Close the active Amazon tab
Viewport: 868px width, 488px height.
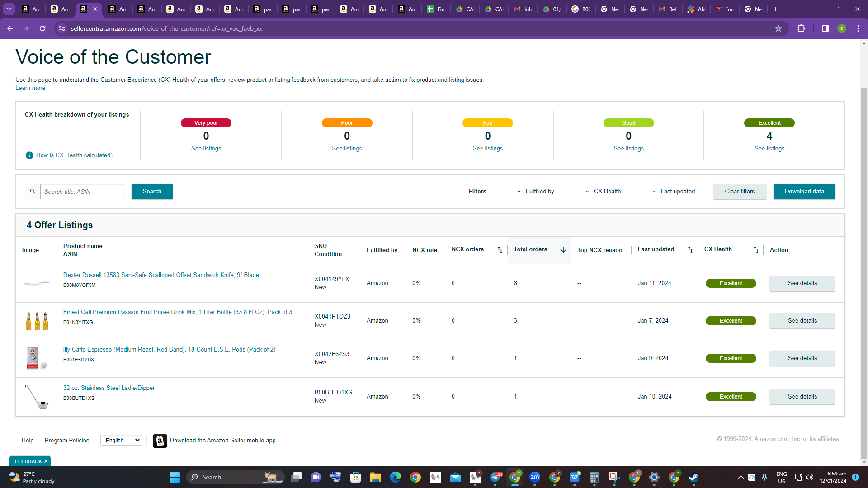click(95, 9)
